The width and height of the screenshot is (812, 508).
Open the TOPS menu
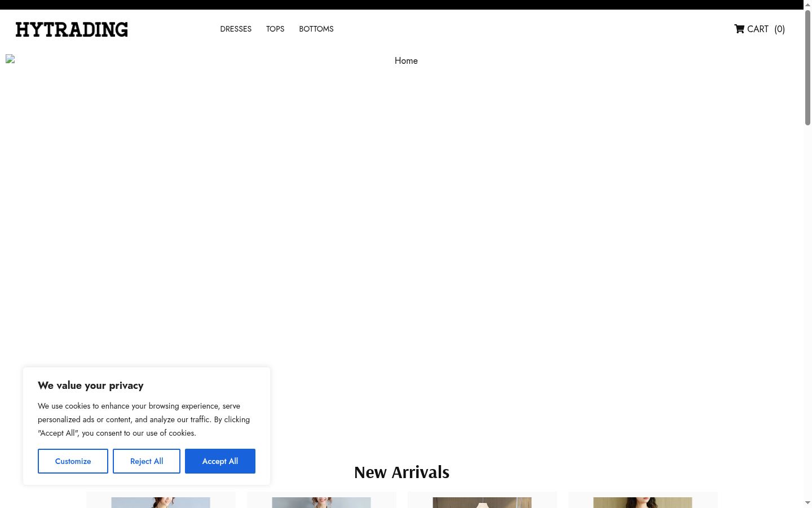[275, 29]
